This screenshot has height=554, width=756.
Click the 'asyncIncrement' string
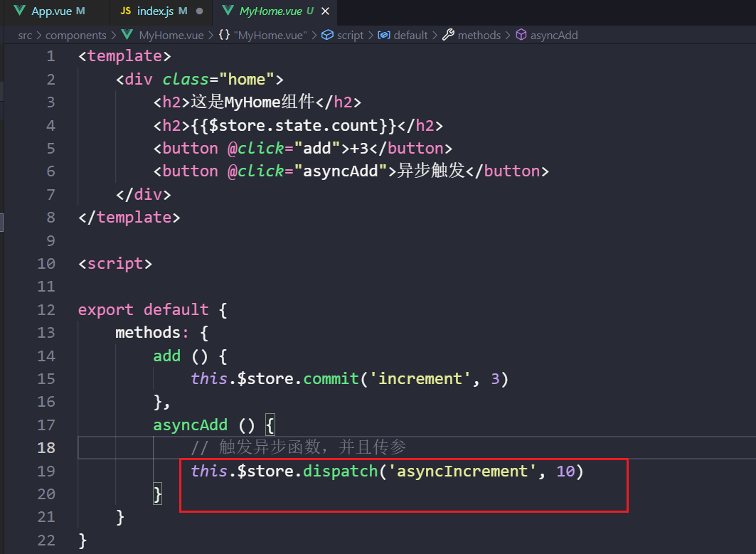click(x=462, y=471)
